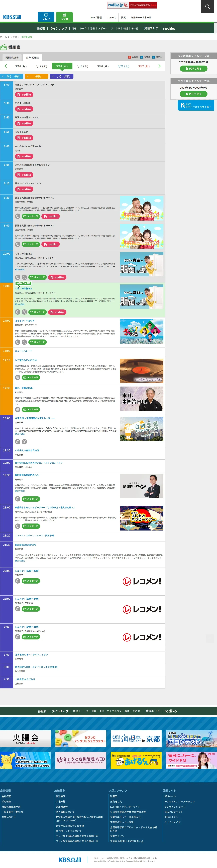
Task: Expand 続きを読む for 10:00 となりの森谷さん
Action: [20, 270]
